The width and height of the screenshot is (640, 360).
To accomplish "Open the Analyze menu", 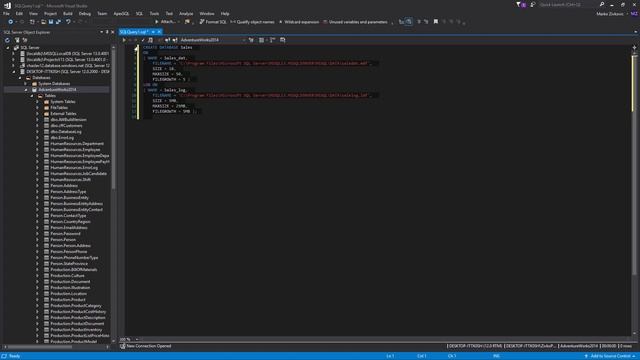I will tap(186, 13).
